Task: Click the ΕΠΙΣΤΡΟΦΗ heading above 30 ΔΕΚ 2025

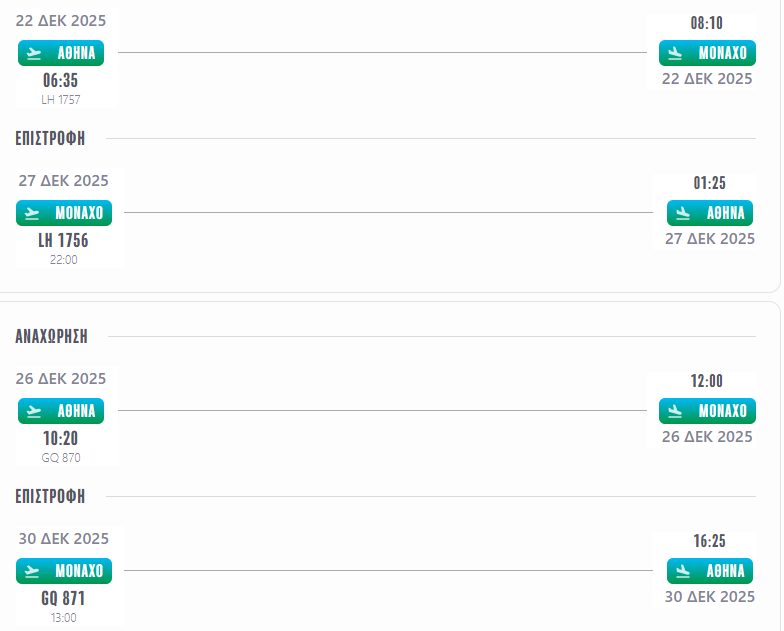Action: [50, 497]
